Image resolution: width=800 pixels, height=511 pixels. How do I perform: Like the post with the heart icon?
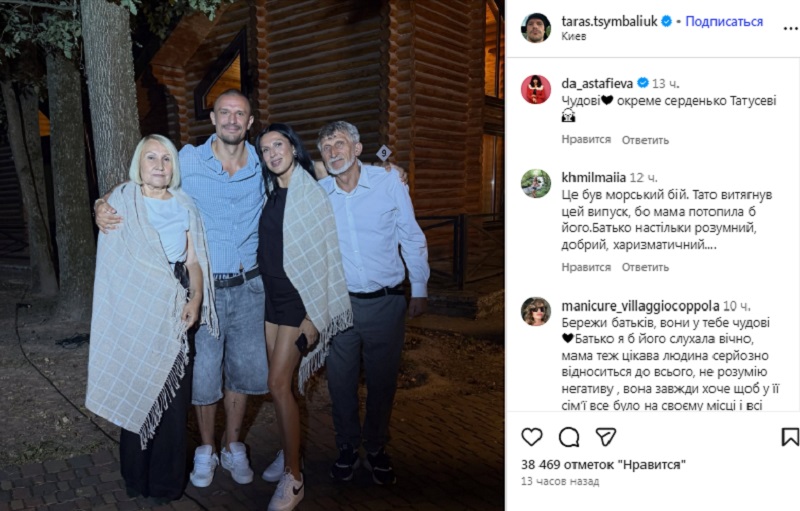531,437
